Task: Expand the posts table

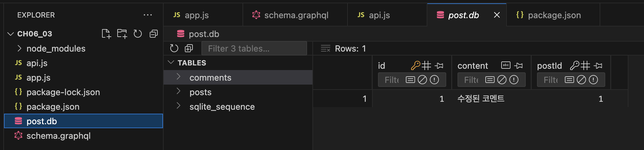Action: pos(179,91)
